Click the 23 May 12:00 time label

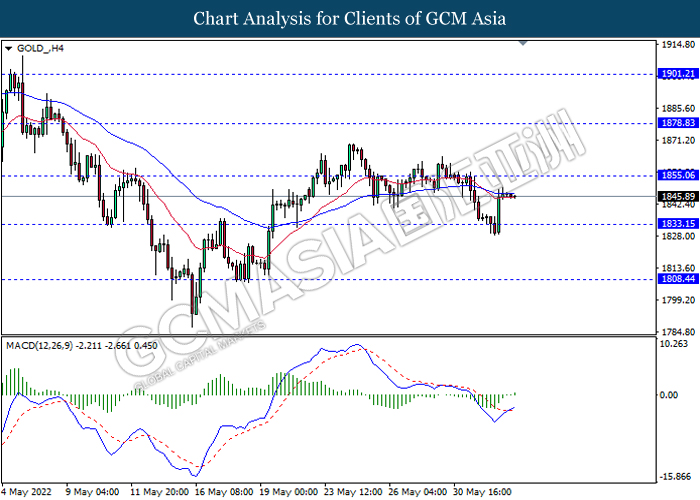[x=354, y=492]
